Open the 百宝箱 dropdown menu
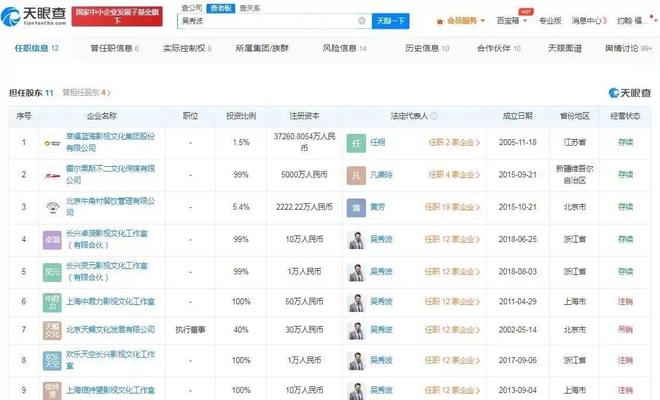 point(511,21)
